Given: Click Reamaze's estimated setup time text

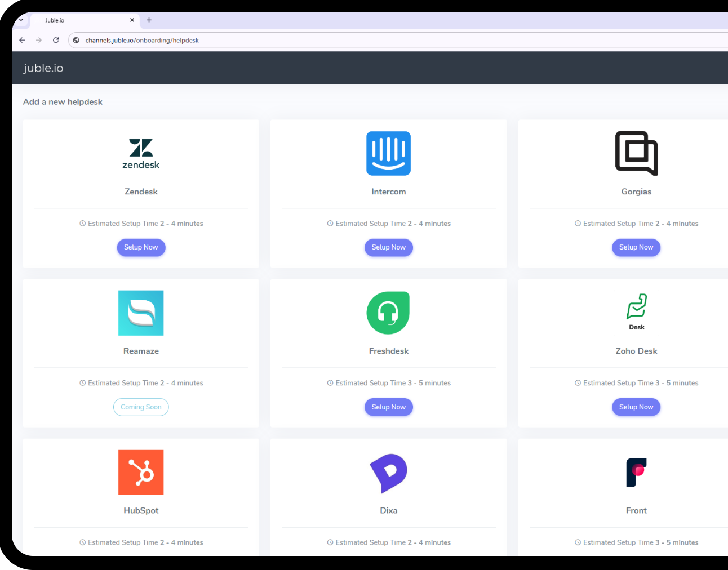Looking at the screenshot, I should [145, 383].
